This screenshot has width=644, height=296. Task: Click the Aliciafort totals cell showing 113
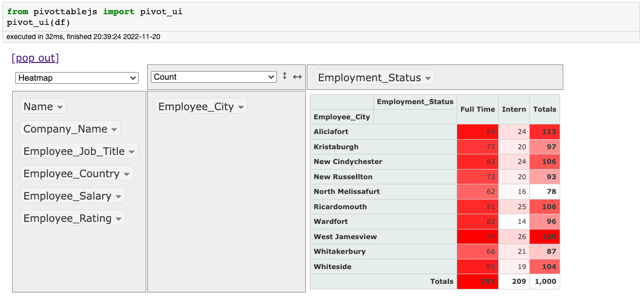click(x=544, y=131)
